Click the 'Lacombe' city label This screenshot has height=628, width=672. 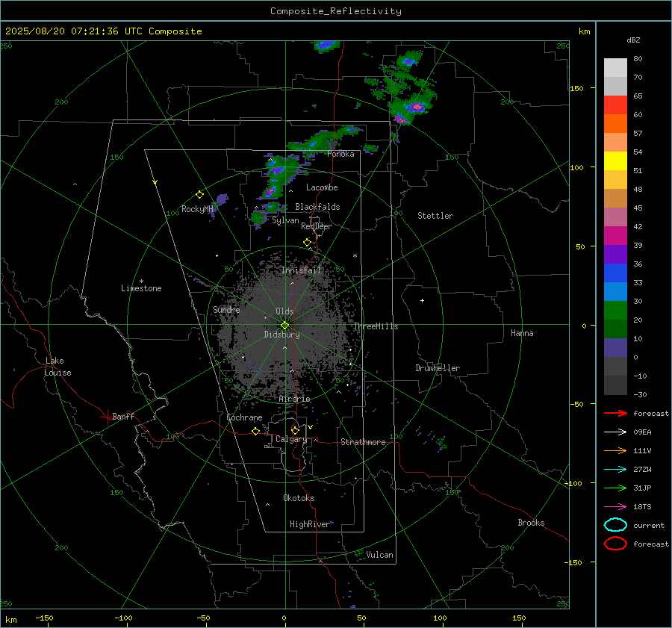pos(322,187)
